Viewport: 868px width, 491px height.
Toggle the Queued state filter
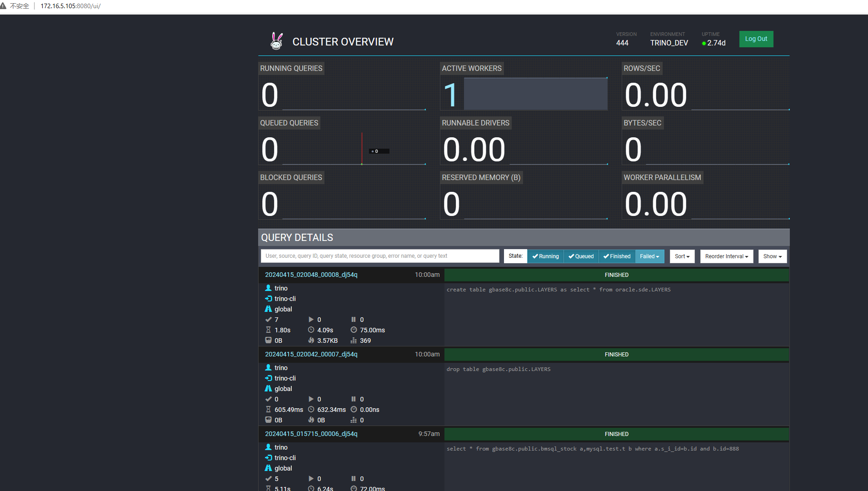581,256
